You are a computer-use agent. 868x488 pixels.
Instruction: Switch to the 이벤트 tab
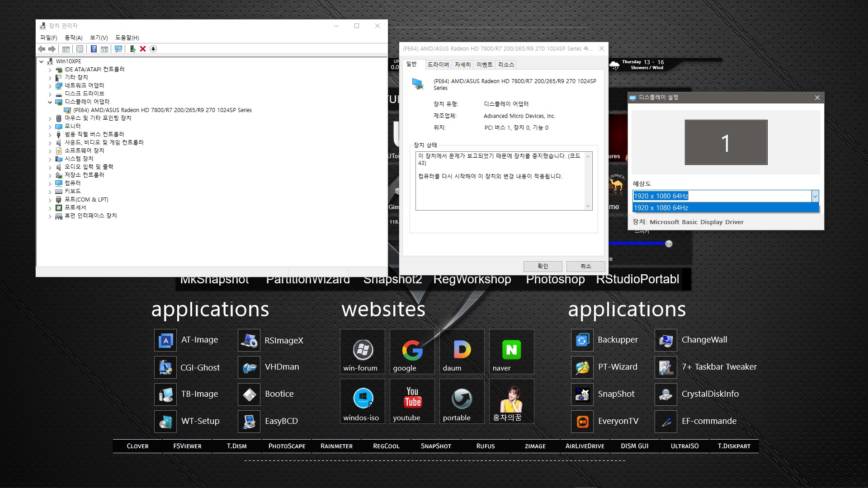pos(484,65)
